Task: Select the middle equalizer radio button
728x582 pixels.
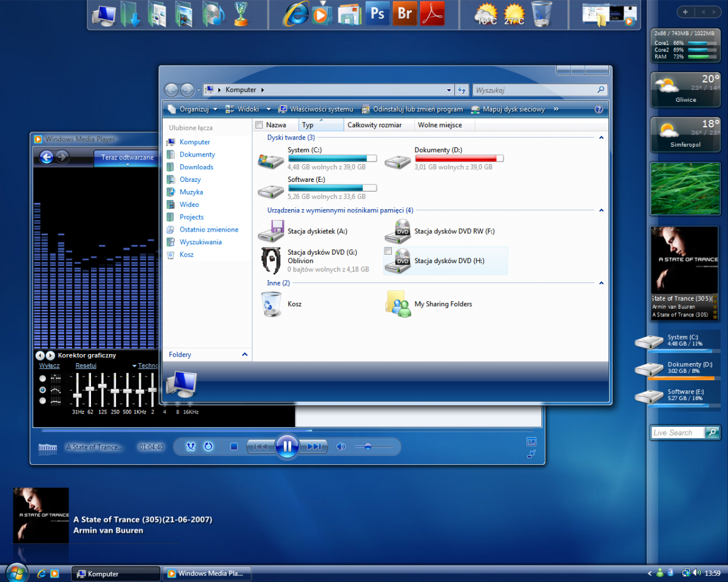Action: click(42, 390)
